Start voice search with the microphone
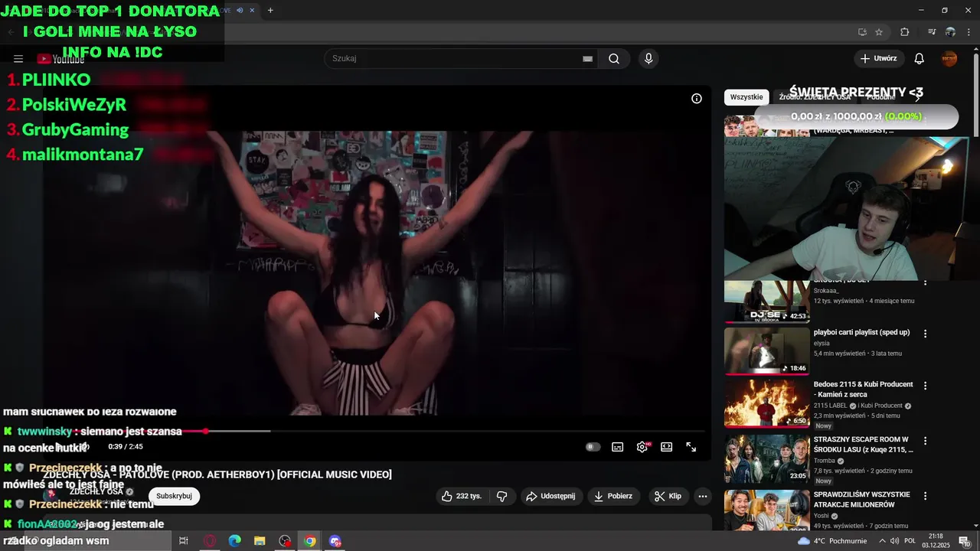The height and width of the screenshot is (551, 980). coord(648,59)
